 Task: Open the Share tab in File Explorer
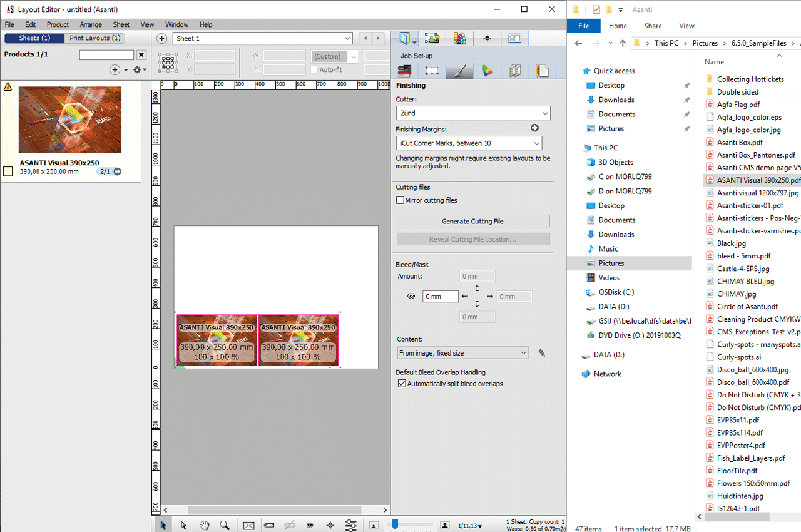(653, 26)
